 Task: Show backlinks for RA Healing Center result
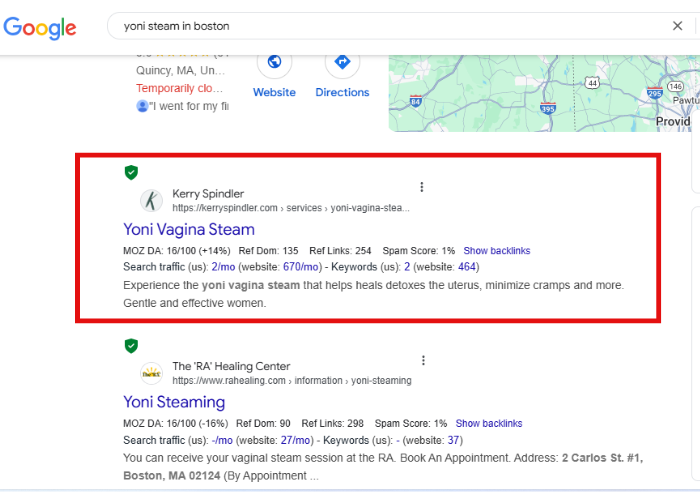pos(489,423)
